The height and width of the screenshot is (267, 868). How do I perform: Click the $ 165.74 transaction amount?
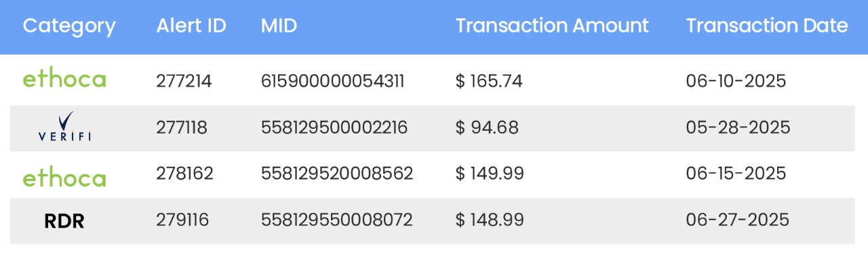[x=489, y=81]
